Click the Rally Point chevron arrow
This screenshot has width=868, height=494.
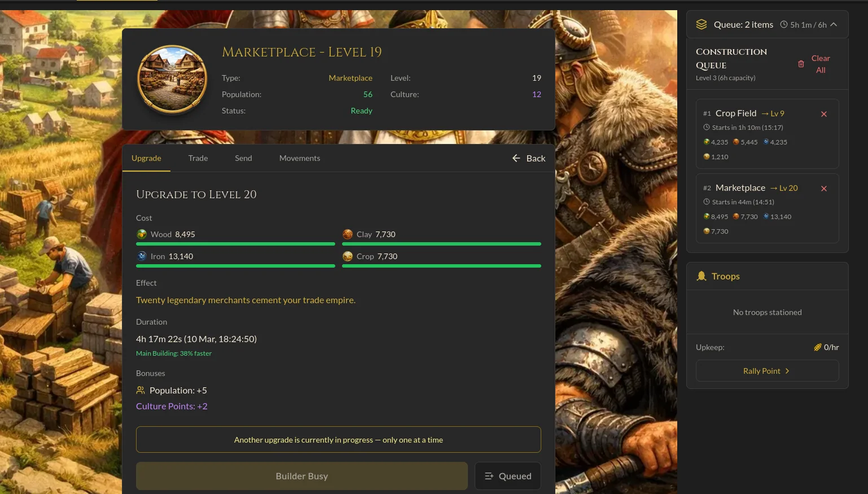pyautogui.click(x=787, y=371)
